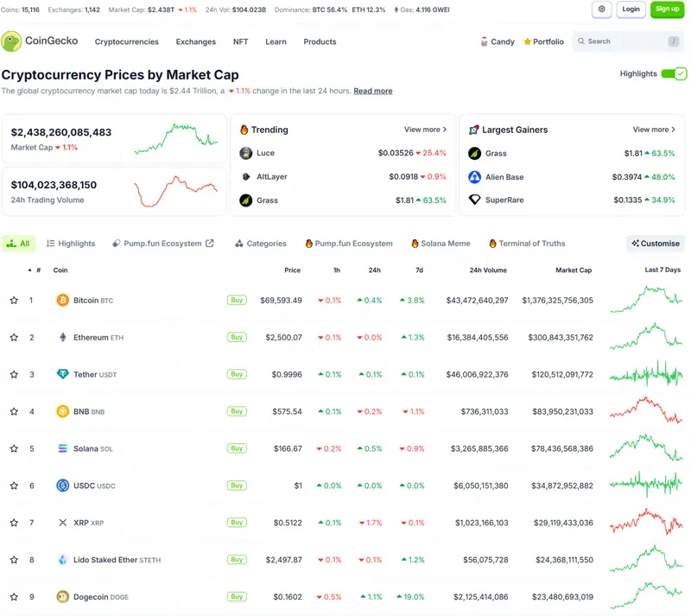691x616 pixels.
Task: Favorite Dogecoin with its star
Action: click(x=14, y=597)
